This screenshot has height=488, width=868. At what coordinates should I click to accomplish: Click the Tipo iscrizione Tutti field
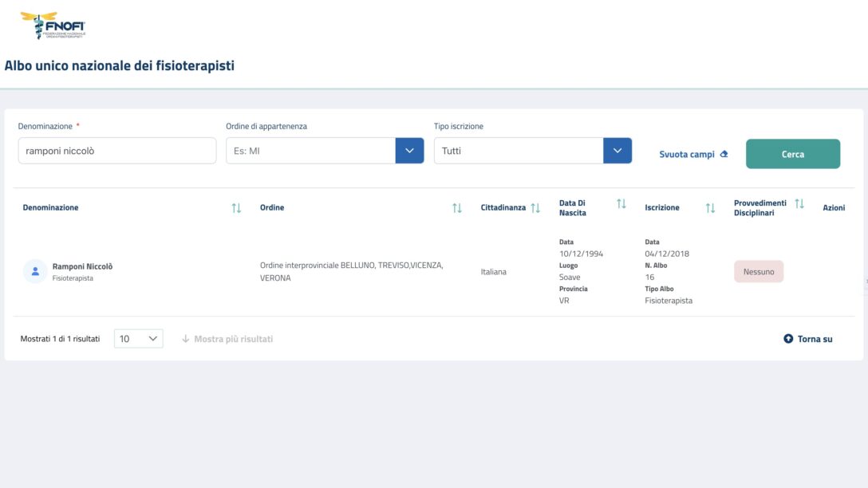point(519,151)
